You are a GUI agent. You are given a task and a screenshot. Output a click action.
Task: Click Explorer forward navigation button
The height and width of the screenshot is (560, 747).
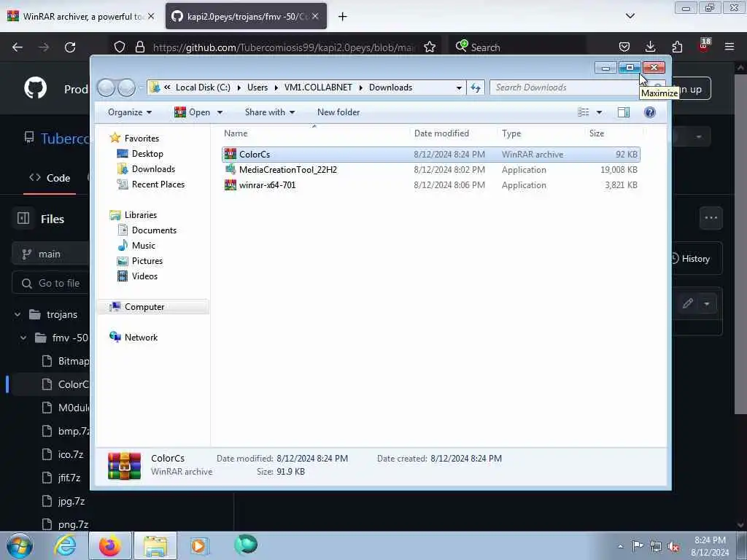[126, 87]
